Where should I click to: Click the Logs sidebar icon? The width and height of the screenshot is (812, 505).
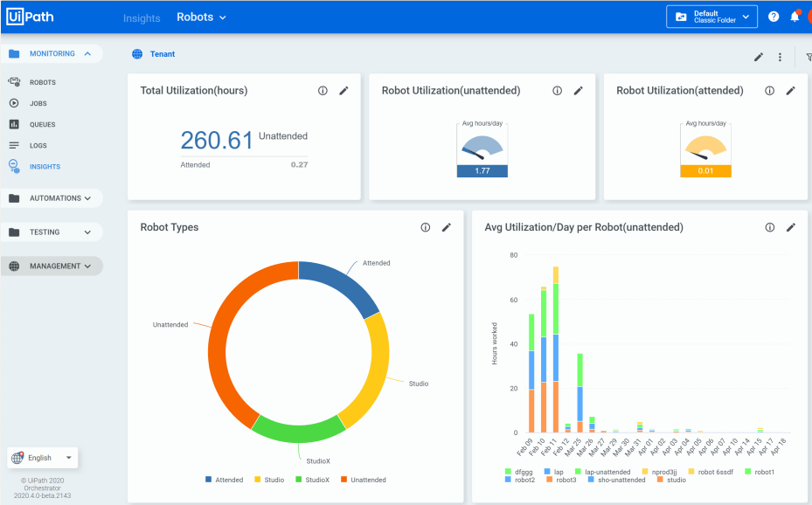click(14, 145)
